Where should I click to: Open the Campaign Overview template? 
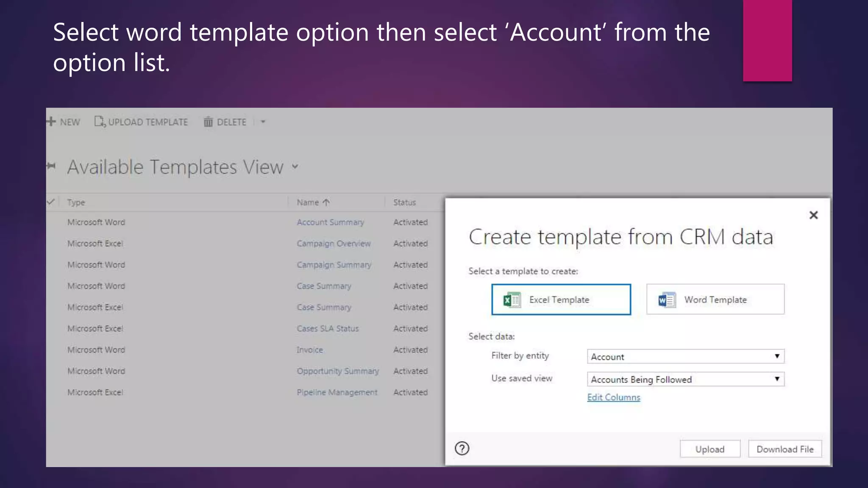[334, 244]
